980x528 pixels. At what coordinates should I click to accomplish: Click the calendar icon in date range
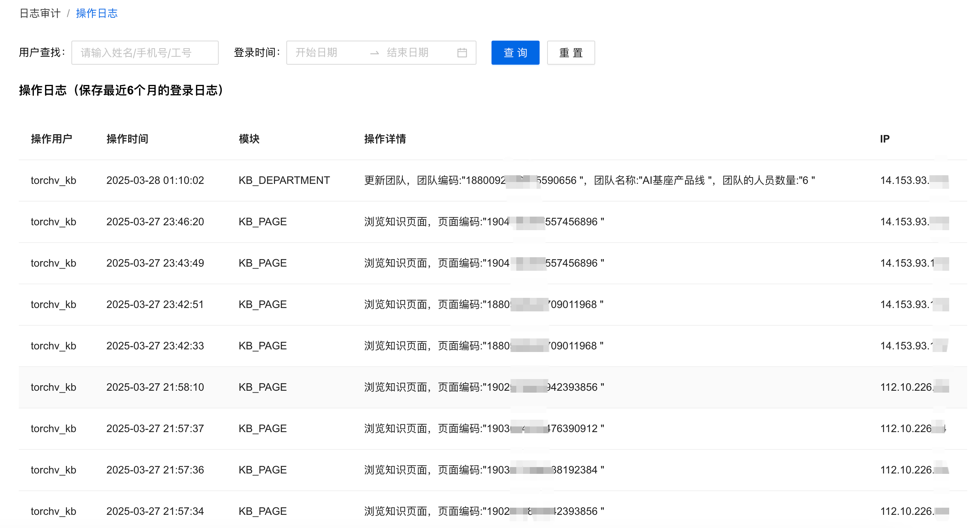click(462, 53)
